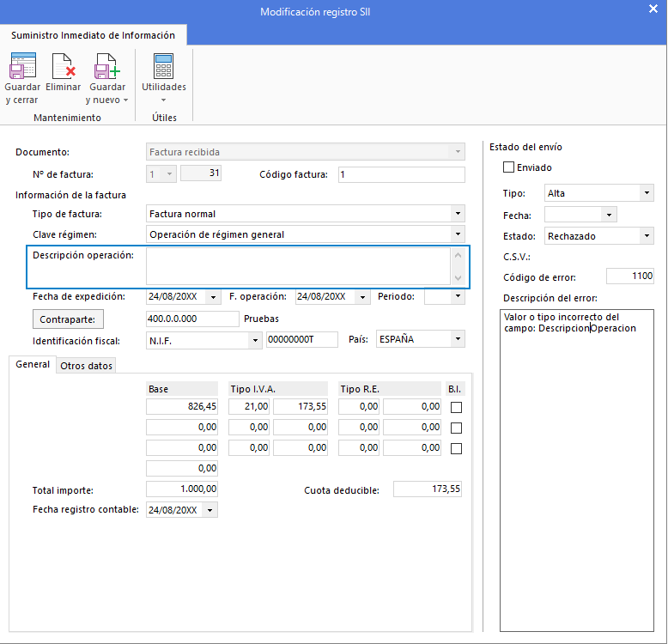Check the second row B.I. checkbox
Viewport: 668px width, 644px height.
tap(457, 428)
